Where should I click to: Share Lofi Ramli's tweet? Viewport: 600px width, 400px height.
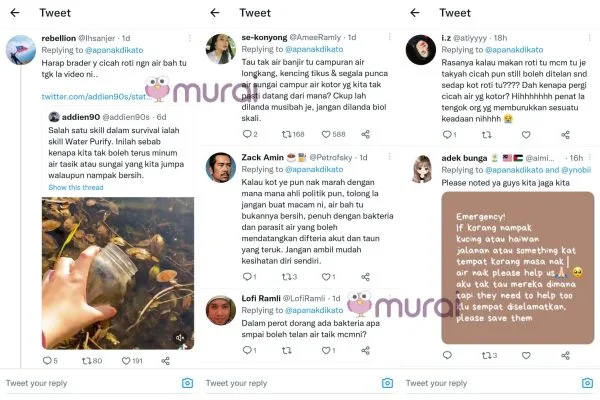click(x=365, y=350)
